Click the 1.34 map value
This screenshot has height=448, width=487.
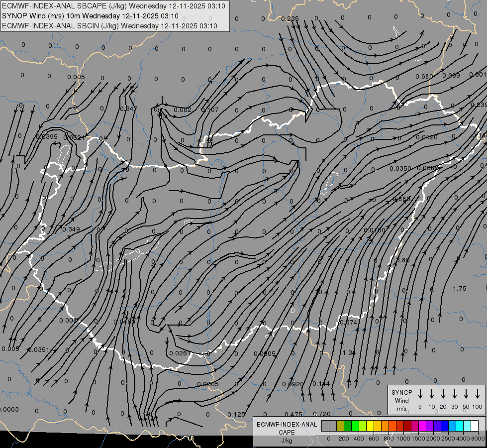tap(349, 353)
